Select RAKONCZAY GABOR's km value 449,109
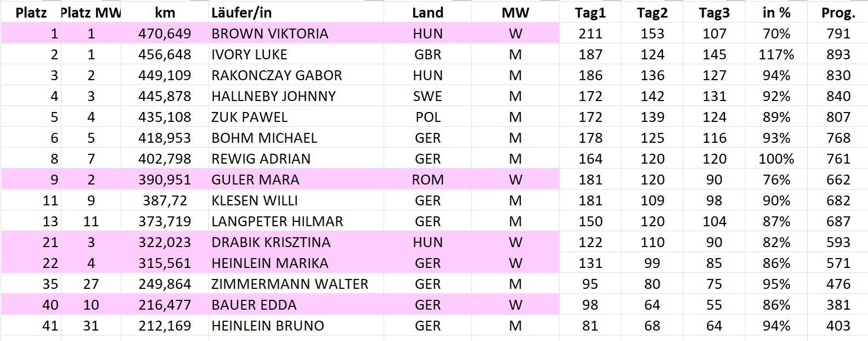Viewport: 868px width, 341px height. pyautogui.click(x=165, y=75)
